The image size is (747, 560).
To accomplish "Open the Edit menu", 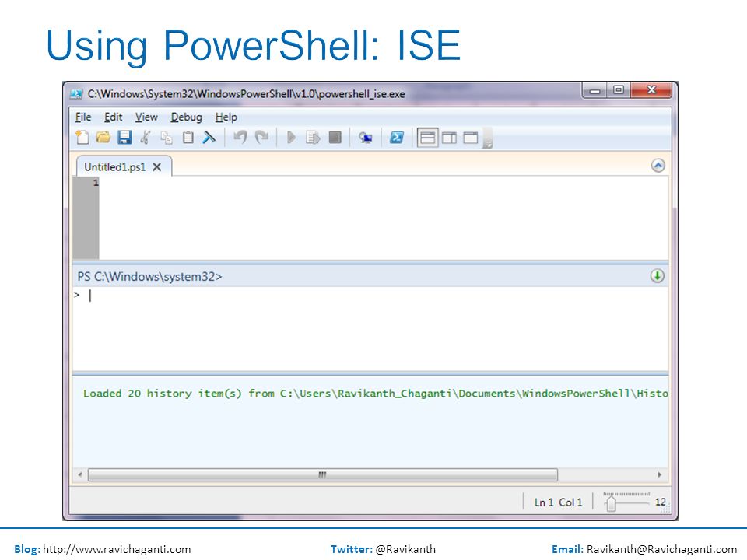I will [x=114, y=117].
